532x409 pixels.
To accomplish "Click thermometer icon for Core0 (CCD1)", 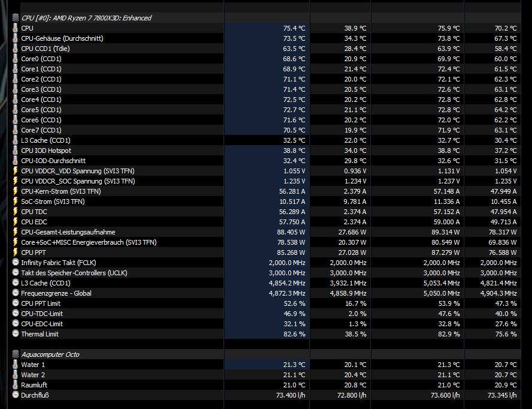I will [15, 58].
